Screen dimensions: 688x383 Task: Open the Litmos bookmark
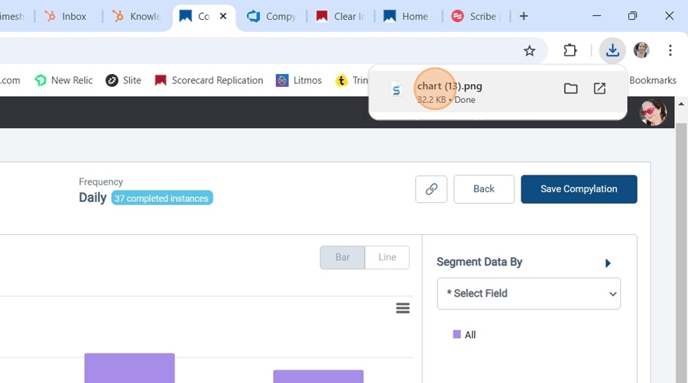[x=299, y=80]
